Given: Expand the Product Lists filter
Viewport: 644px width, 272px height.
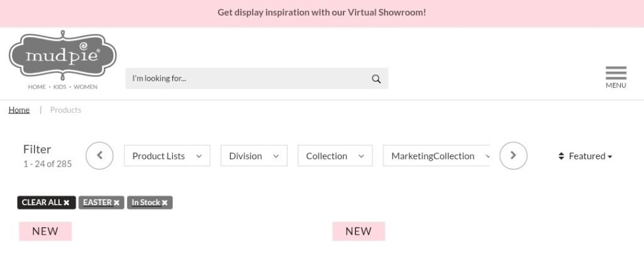Looking at the screenshot, I should (x=167, y=156).
